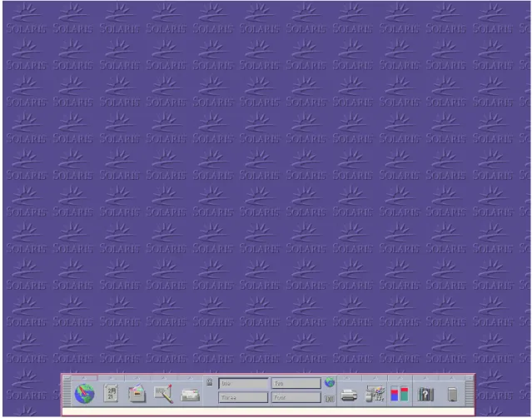The image size is (532, 418).
Task: Expand the subpanel arrow above the globe clock
Action: [x=84, y=378]
